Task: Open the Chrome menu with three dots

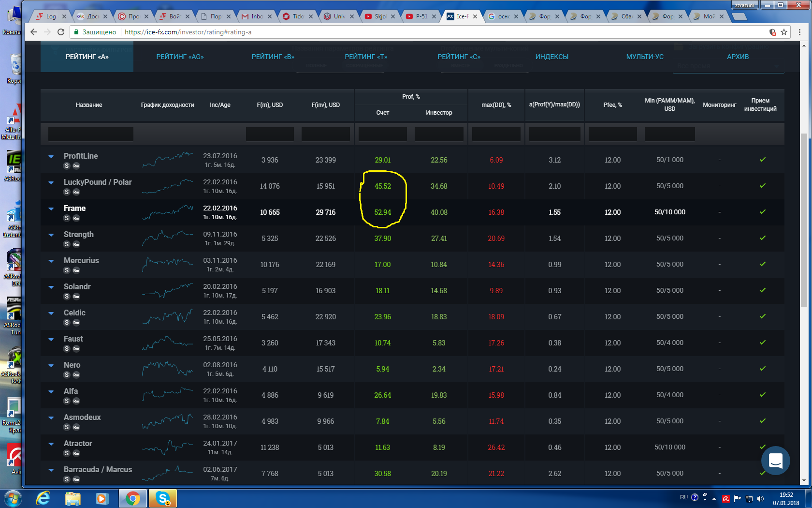Action: click(x=799, y=32)
